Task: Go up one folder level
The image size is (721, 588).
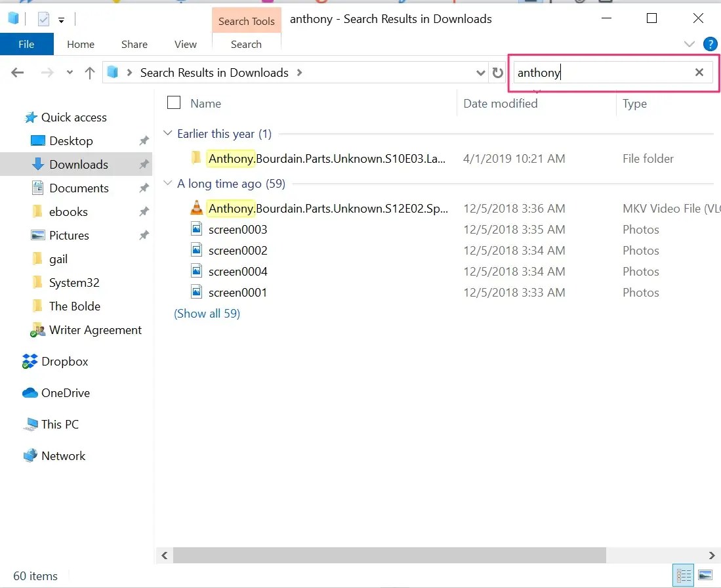Action: point(90,73)
